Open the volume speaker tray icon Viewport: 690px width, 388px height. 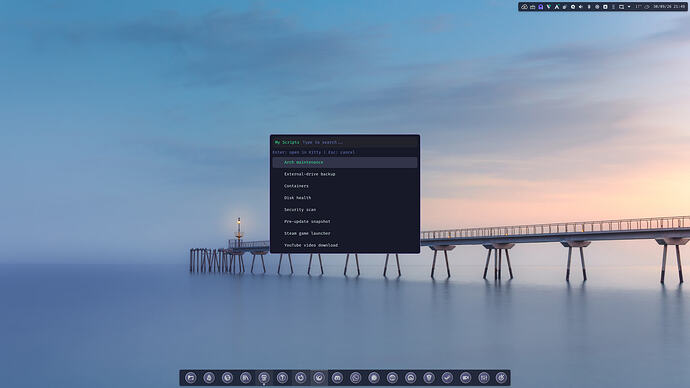pos(581,7)
